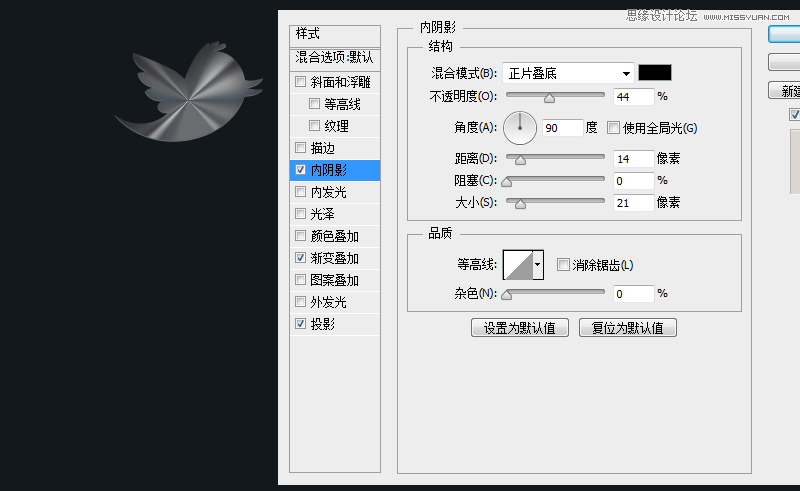
Task: Select the 斜面和浮雕 style row
Action: (x=335, y=82)
